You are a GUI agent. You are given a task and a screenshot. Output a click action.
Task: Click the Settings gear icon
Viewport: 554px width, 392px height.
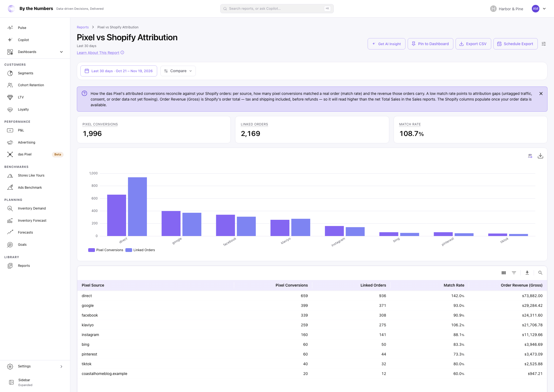pos(10,367)
